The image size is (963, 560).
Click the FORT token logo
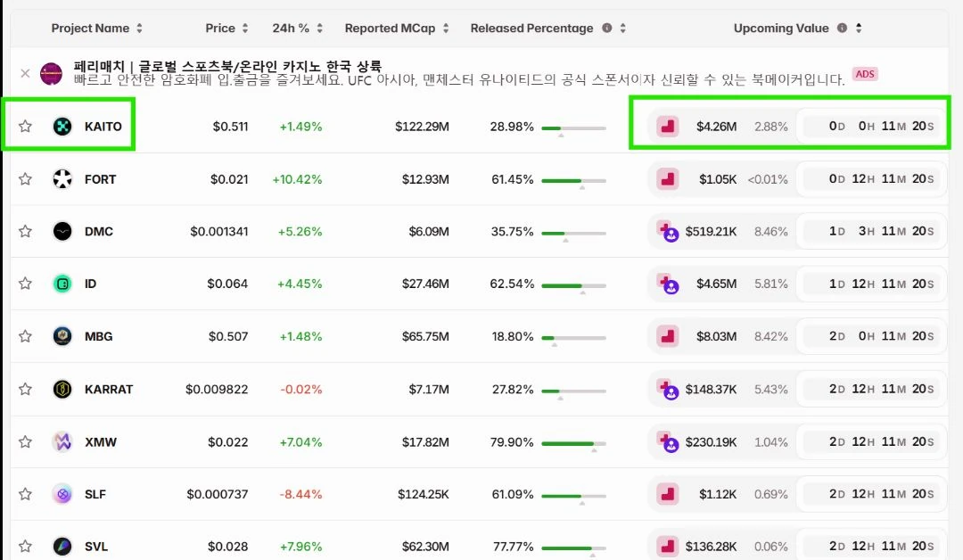(62, 179)
